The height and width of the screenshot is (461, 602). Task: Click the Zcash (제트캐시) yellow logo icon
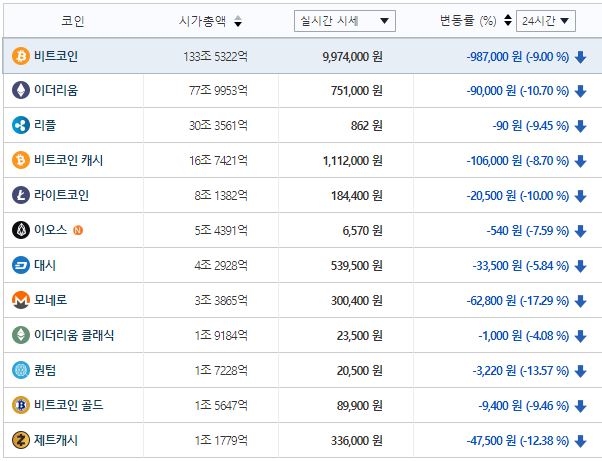click(x=20, y=440)
